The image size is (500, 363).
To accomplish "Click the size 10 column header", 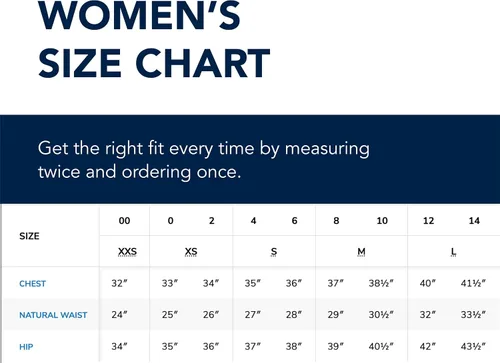I will pos(382,221).
